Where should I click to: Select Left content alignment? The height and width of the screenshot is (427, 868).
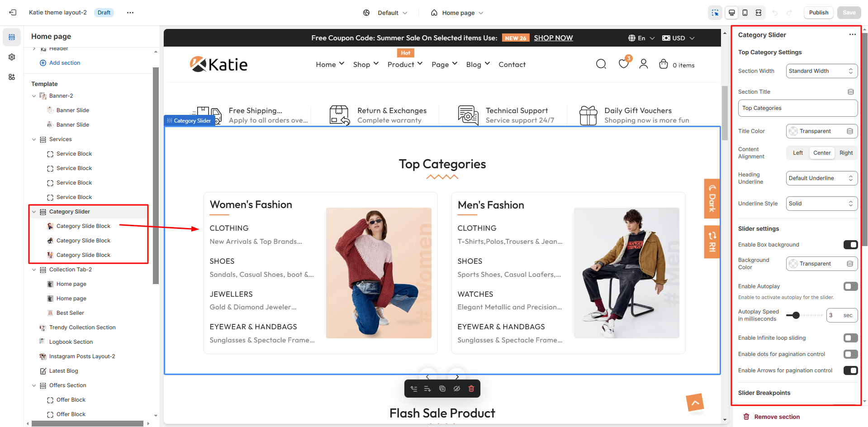(797, 153)
